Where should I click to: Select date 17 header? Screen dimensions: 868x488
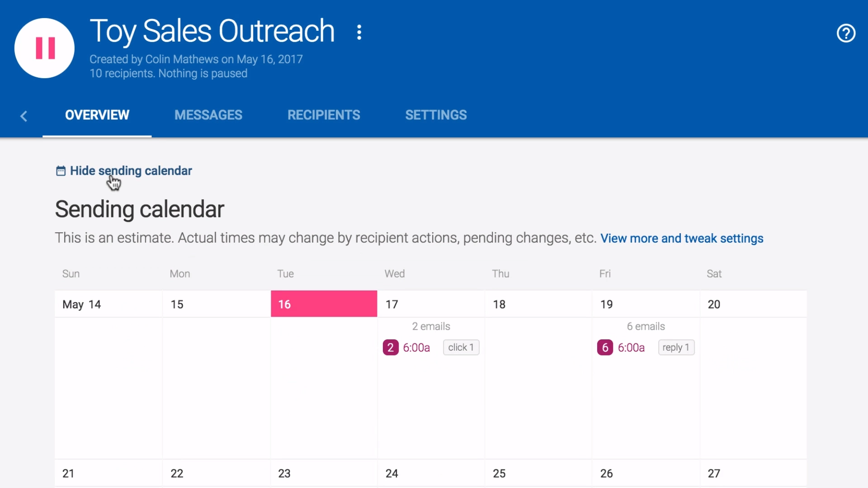click(392, 305)
